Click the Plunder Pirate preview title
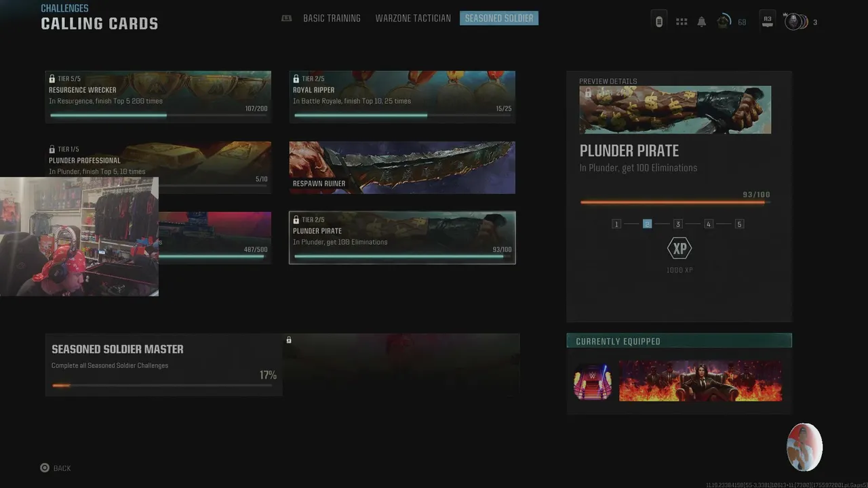Screen dimensions: 868x488 [x=629, y=150]
